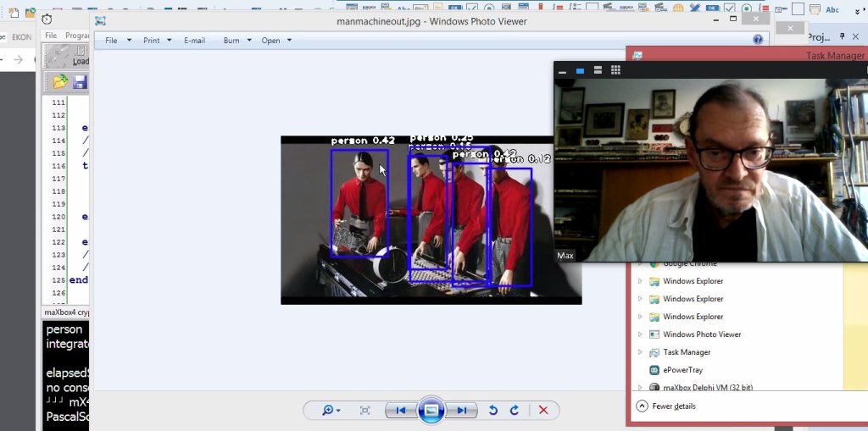Rotate the image clockwise
868x431 pixels.
[x=514, y=411]
